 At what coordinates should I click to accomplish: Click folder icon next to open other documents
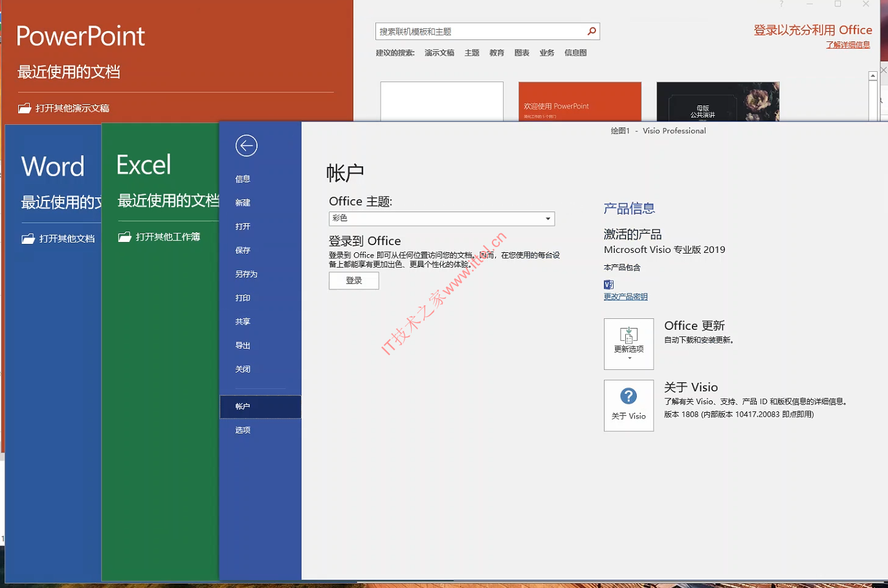coord(28,239)
